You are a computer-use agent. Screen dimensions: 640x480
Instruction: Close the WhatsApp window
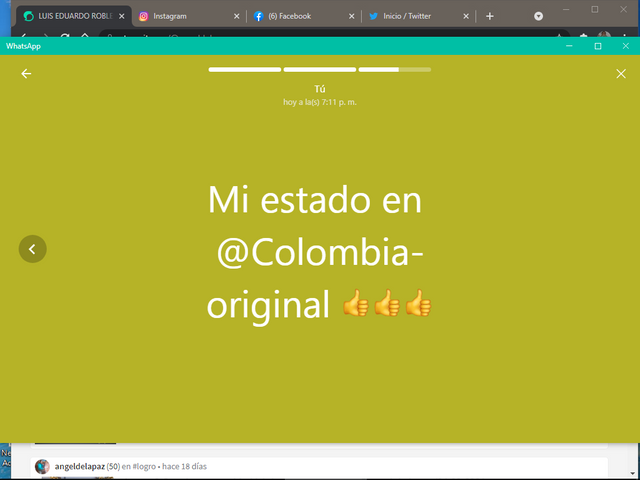tap(626, 46)
